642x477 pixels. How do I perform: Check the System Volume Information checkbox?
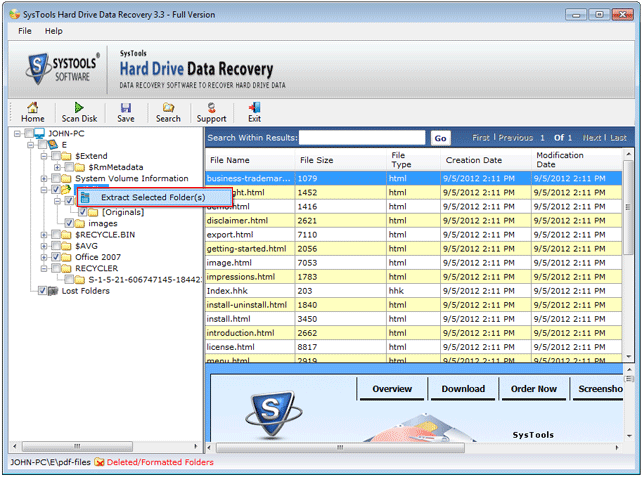(x=56, y=179)
